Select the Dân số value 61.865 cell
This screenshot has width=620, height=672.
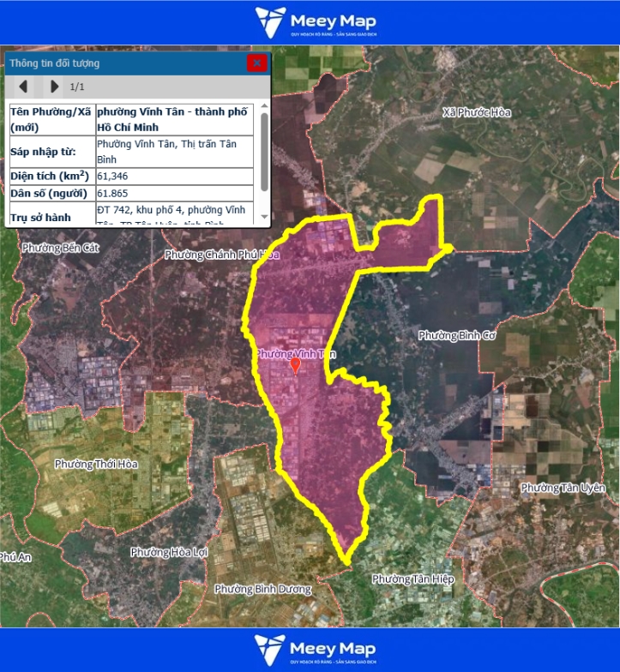[x=174, y=194]
